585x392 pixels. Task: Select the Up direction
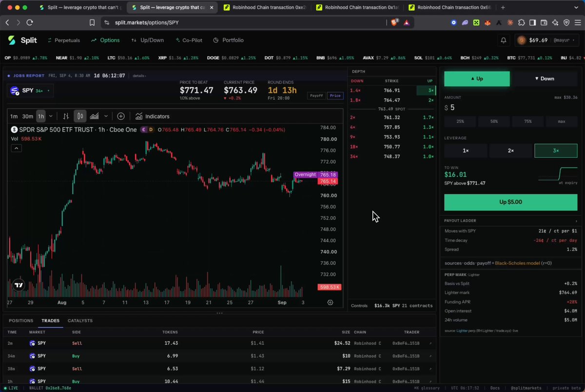pyautogui.click(x=477, y=78)
